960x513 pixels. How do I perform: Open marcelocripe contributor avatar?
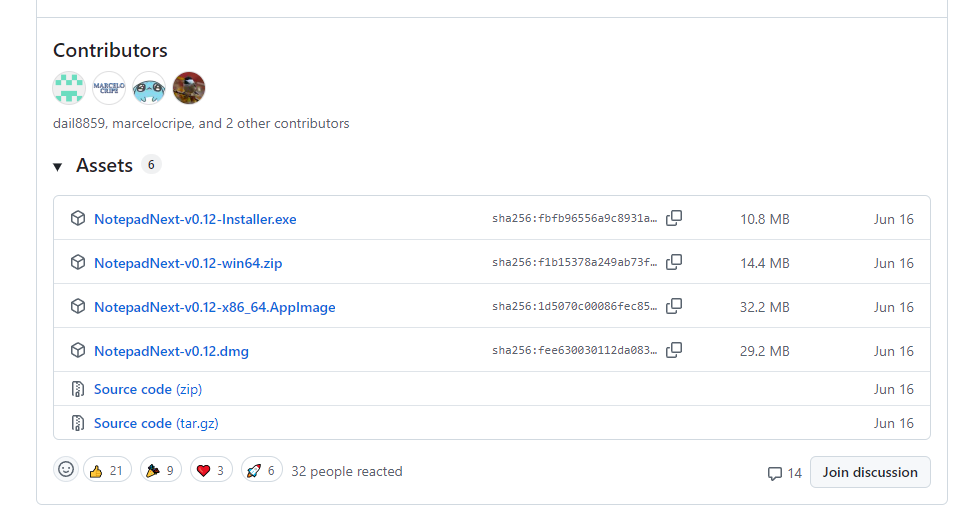109,88
